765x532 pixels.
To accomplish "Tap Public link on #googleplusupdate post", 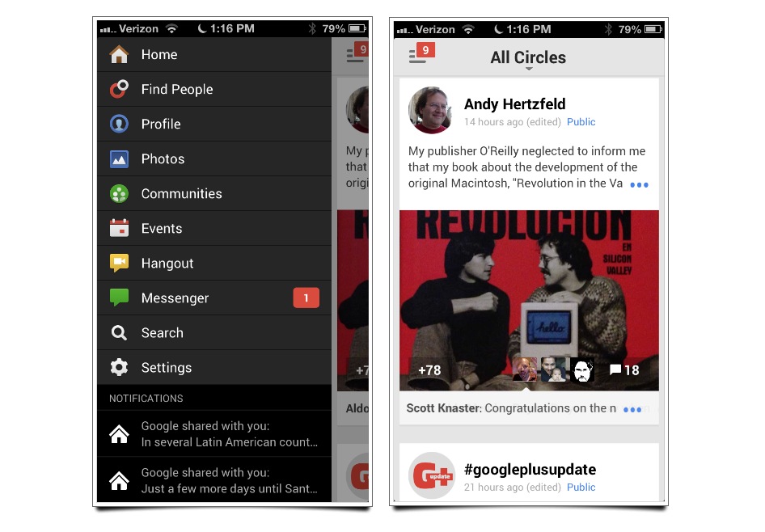I will [581, 488].
